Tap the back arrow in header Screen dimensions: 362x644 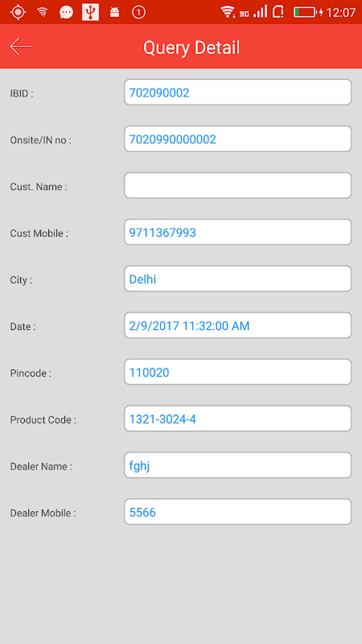(21, 47)
